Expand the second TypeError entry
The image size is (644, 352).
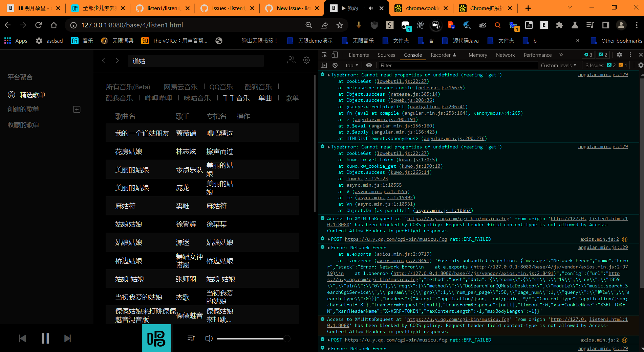click(x=329, y=147)
